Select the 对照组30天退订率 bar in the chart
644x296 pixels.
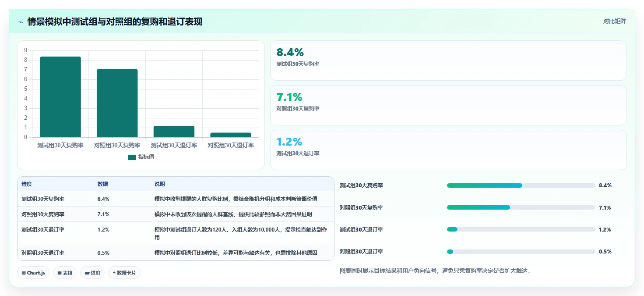pyautogui.click(x=231, y=135)
